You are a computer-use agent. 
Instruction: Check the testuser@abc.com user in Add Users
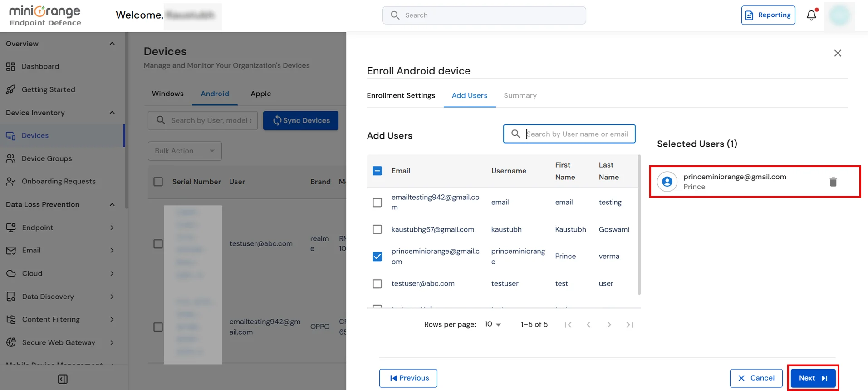pos(377,284)
